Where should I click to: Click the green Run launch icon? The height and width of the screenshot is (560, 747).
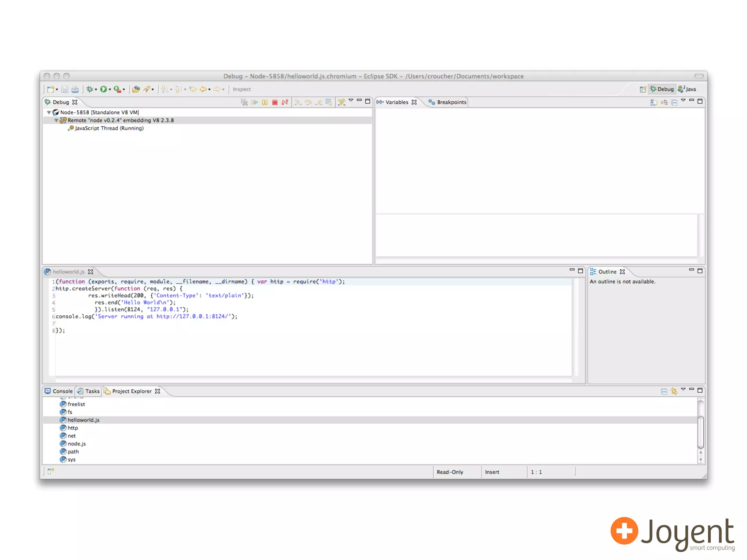(x=104, y=89)
